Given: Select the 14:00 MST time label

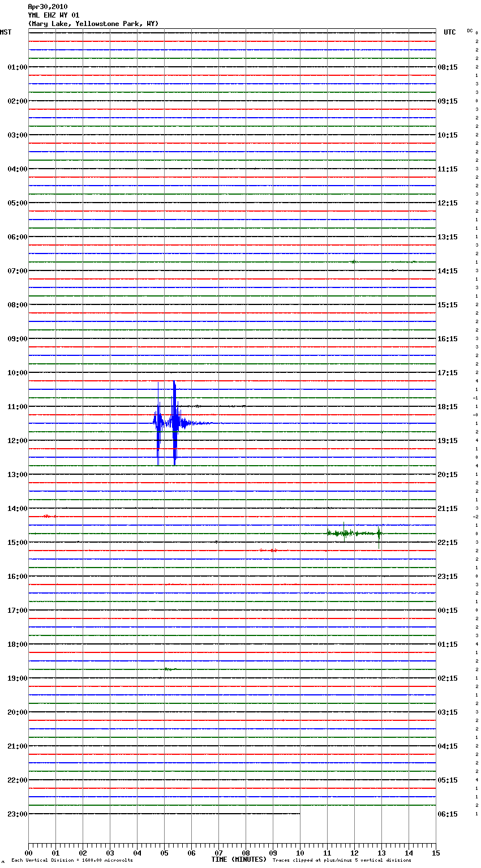Looking at the screenshot, I should point(17,509).
